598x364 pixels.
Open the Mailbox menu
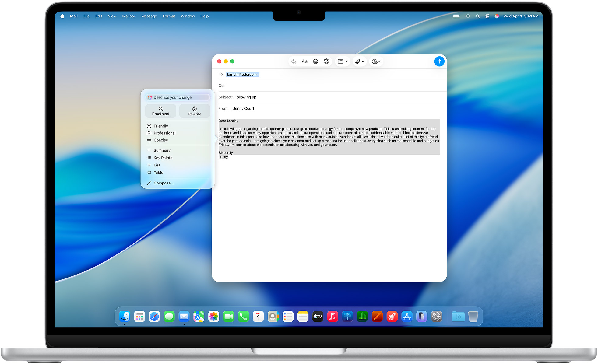point(129,16)
